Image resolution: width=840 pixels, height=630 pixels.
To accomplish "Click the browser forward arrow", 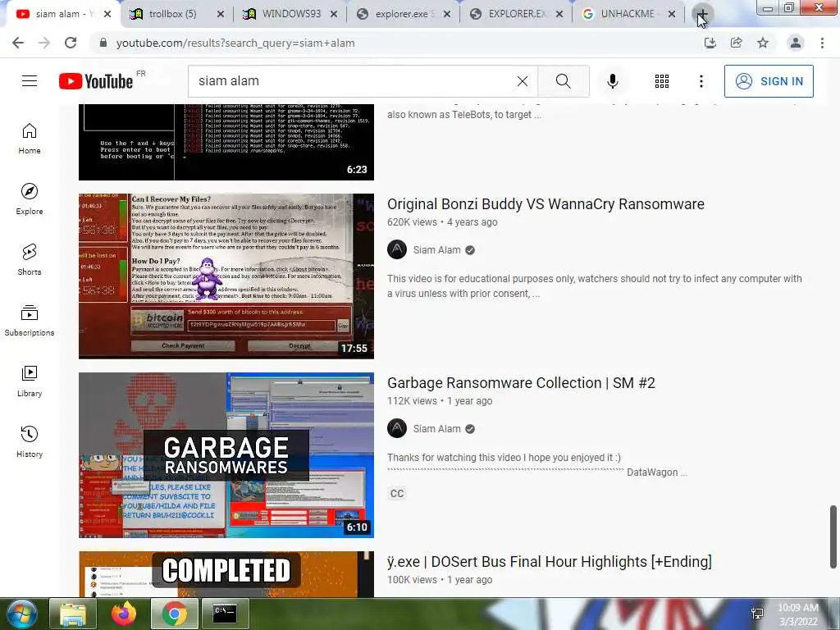I will click(x=44, y=43).
